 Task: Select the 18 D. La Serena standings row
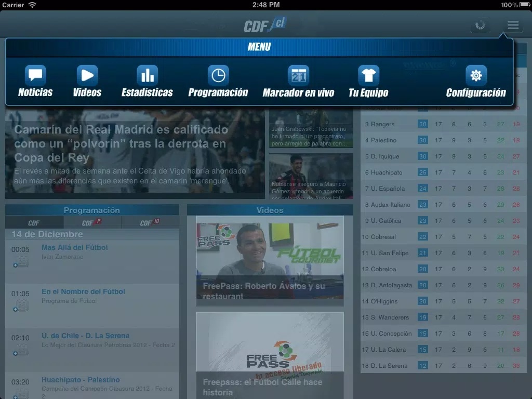click(444, 366)
